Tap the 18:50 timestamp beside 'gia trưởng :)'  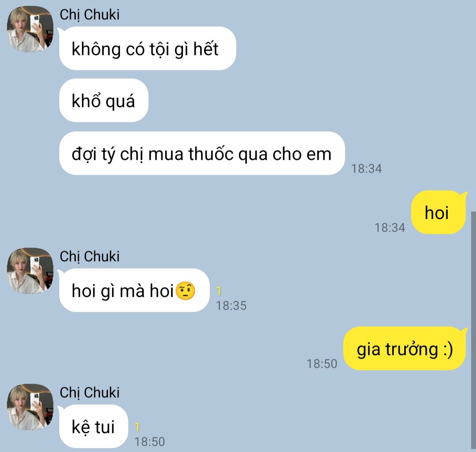(322, 364)
